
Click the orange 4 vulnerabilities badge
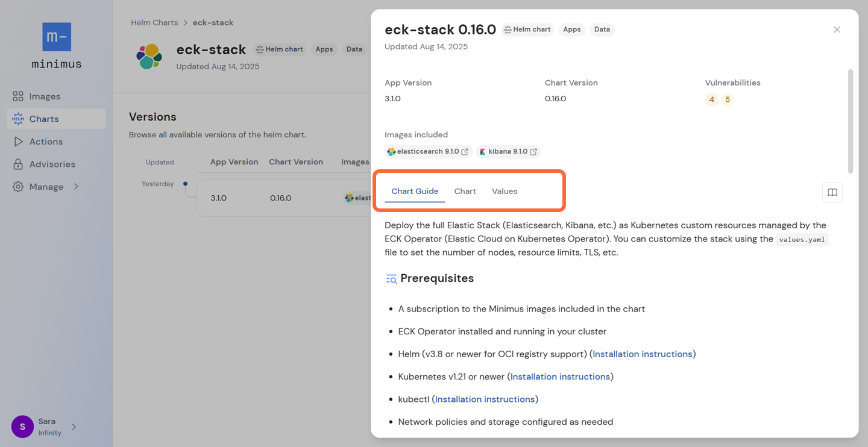(x=712, y=99)
